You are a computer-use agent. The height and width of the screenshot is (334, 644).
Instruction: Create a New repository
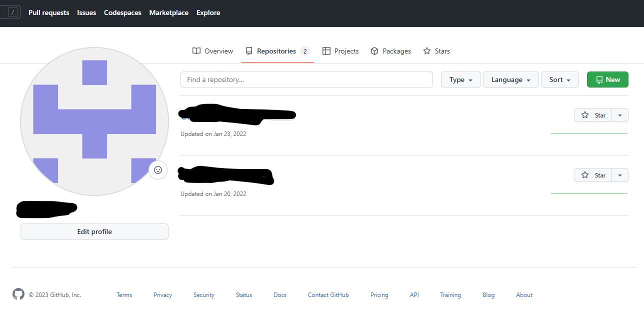[x=607, y=79]
